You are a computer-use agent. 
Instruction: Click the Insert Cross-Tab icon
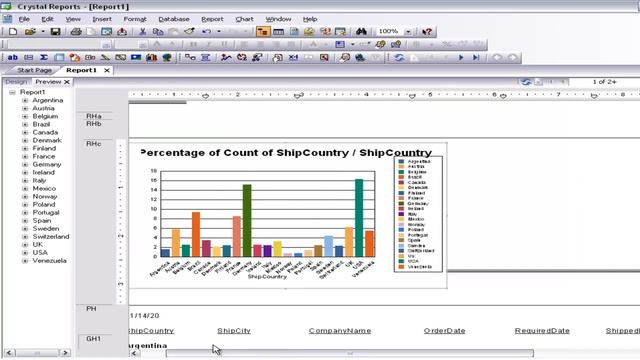pyautogui.click(x=59, y=58)
